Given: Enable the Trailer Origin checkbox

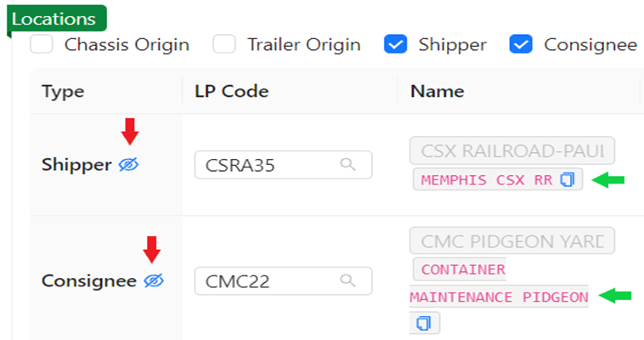Looking at the screenshot, I should tap(223, 44).
